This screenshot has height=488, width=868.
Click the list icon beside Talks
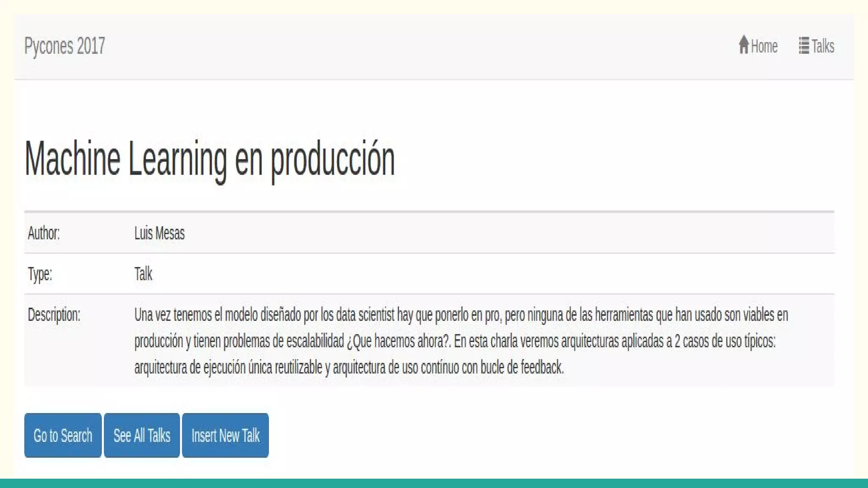point(804,46)
